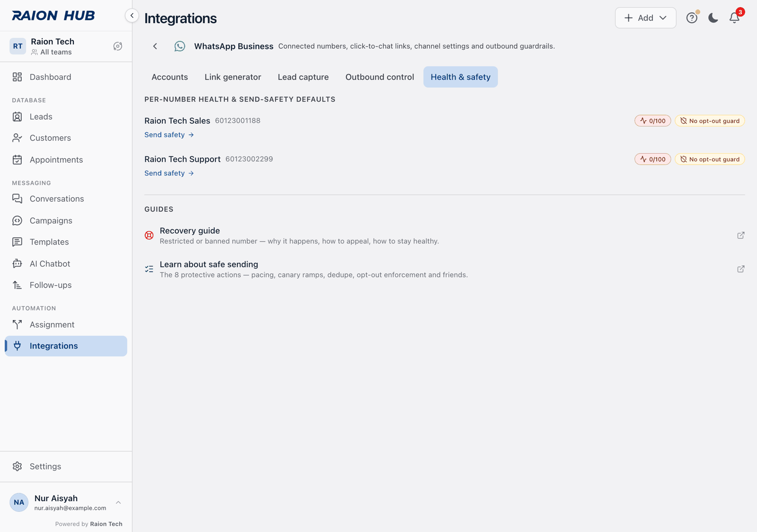Switch to the Accounts tab

point(170,77)
